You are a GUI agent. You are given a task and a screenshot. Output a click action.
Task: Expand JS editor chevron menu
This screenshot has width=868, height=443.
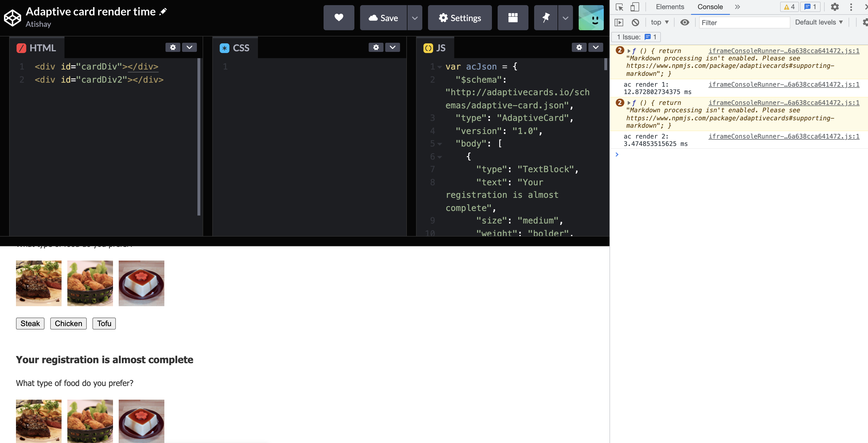point(596,47)
